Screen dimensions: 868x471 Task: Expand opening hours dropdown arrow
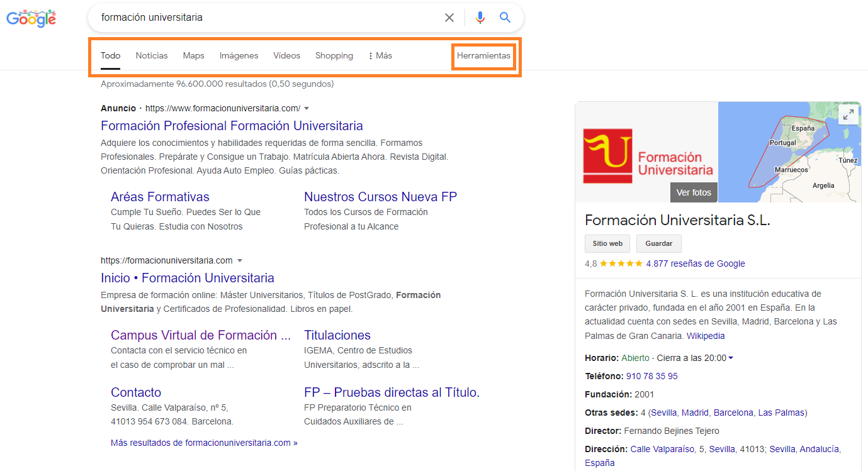pos(731,358)
